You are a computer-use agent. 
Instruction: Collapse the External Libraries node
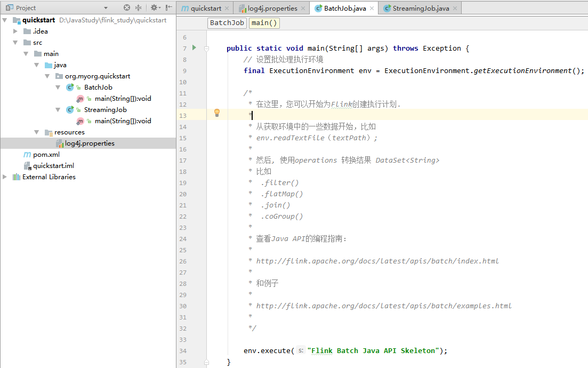coord(4,177)
